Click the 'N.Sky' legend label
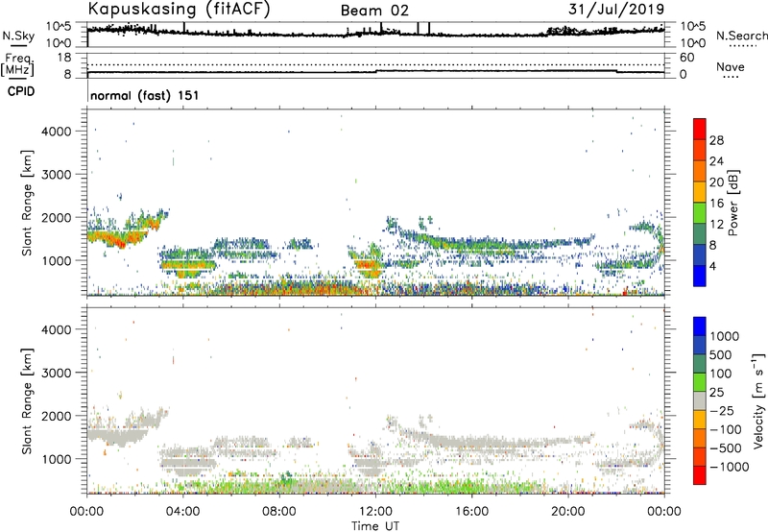 tap(18, 36)
